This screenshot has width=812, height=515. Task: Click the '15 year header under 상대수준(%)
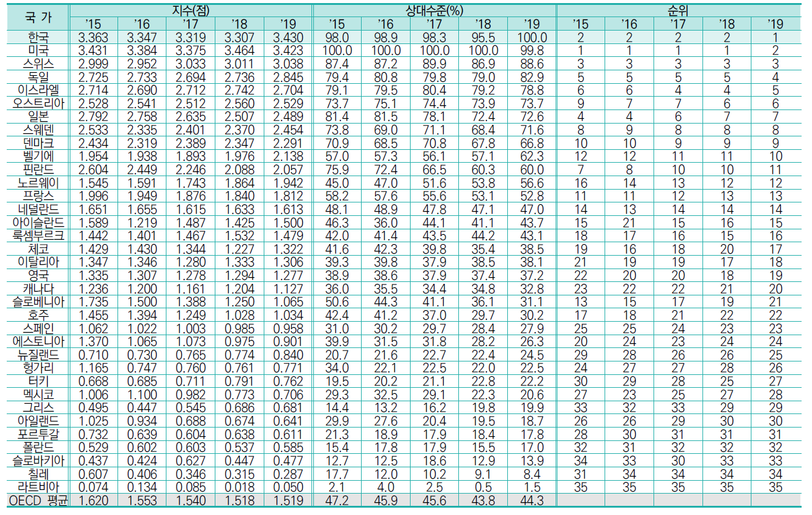point(337,23)
